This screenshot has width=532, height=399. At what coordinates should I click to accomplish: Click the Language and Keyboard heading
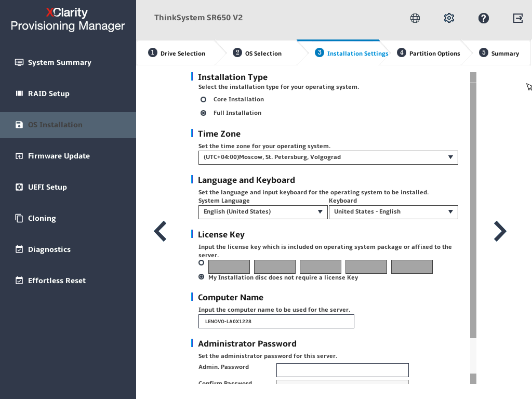pyautogui.click(x=246, y=180)
